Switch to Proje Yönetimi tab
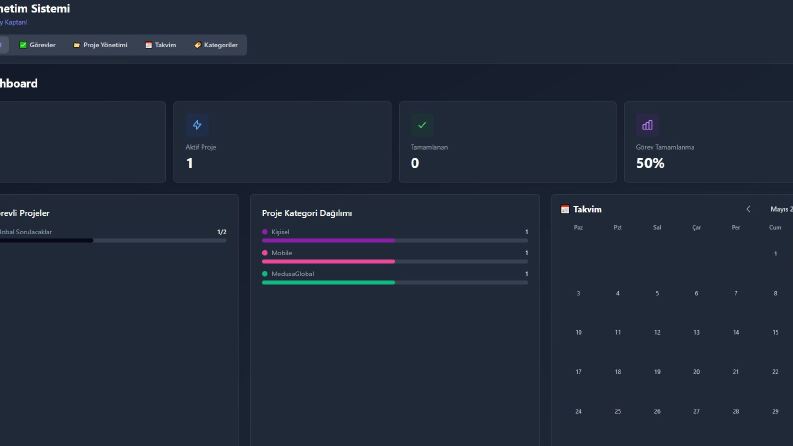The width and height of the screenshot is (793, 446). pos(100,45)
